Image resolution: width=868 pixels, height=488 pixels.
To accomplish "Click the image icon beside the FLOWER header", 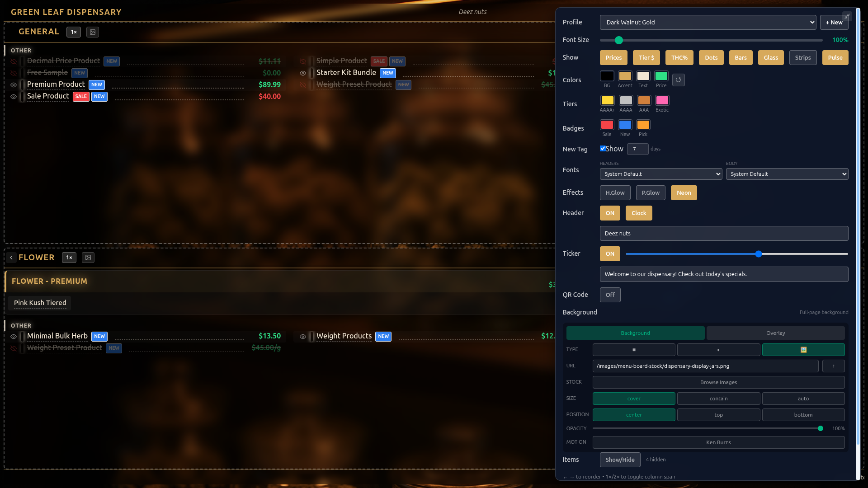I will [x=88, y=258].
